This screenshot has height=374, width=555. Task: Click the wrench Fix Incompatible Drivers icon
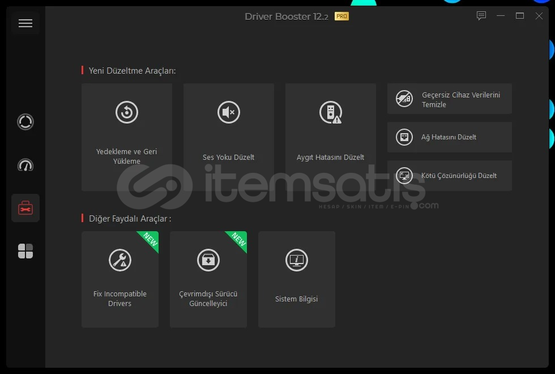[120, 260]
